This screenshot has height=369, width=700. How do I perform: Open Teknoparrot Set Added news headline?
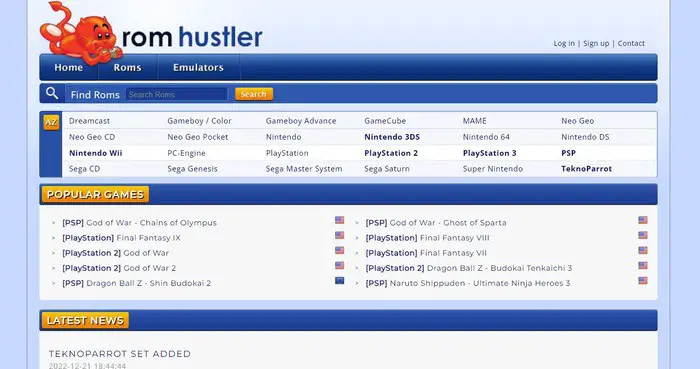120,354
